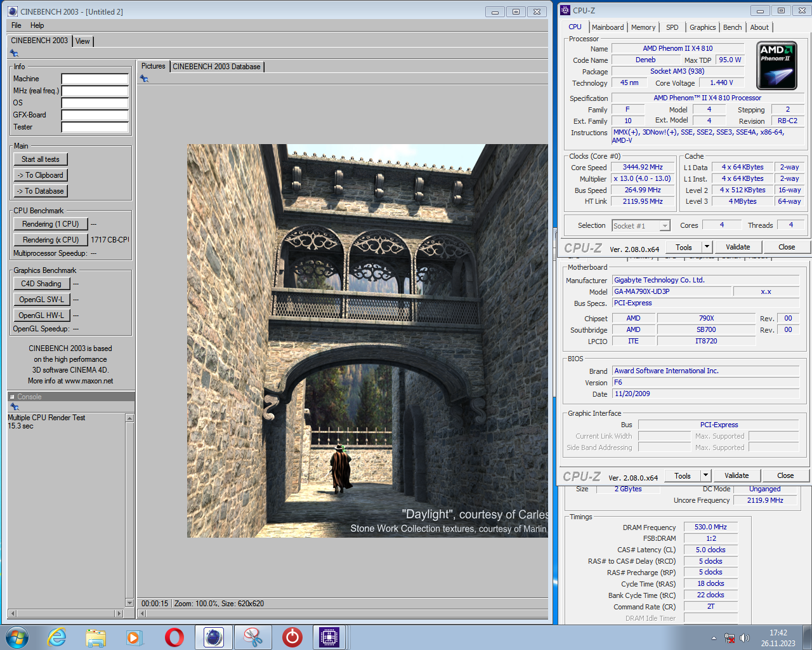
Task: Click the pin icon in Console panel
Action: (14, 407)
